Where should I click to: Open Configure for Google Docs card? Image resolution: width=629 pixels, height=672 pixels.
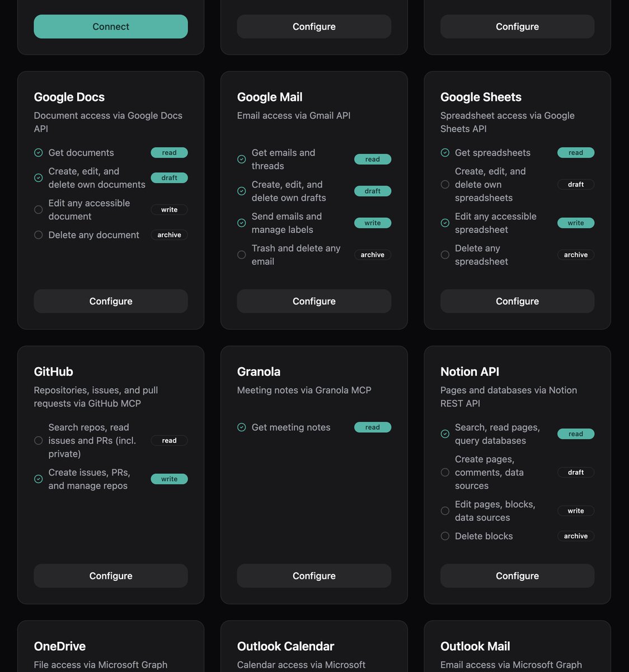[x=111, y=301]
